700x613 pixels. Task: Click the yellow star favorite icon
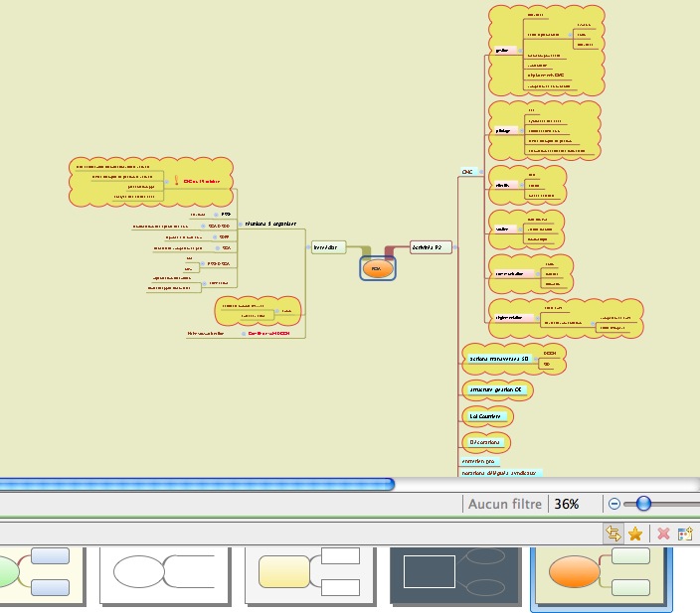coord(635,534)
